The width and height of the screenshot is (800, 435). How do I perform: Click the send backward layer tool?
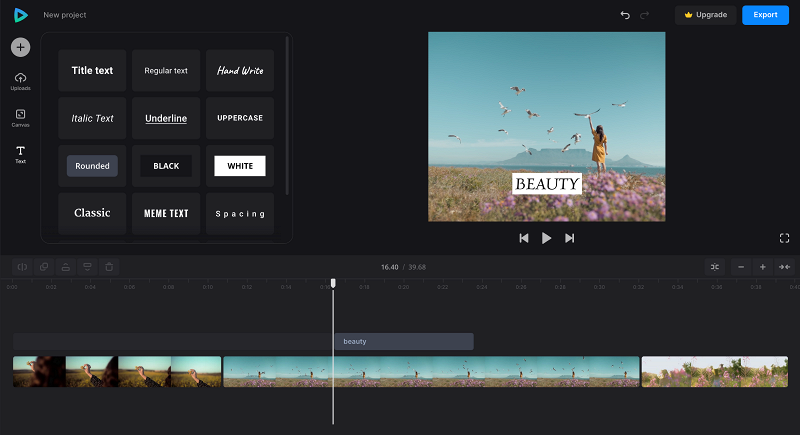point(87,267)
